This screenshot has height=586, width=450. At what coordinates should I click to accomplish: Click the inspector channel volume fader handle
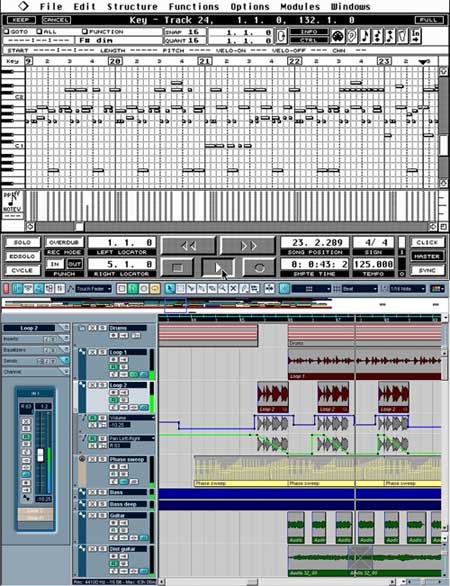pyautogui.click(x=40, y=455)
